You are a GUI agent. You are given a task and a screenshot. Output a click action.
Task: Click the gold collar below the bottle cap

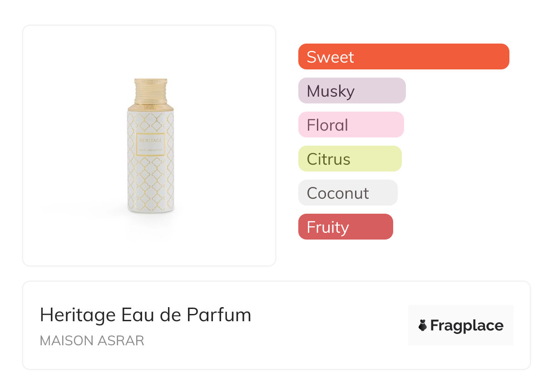[x=151, y=108]
